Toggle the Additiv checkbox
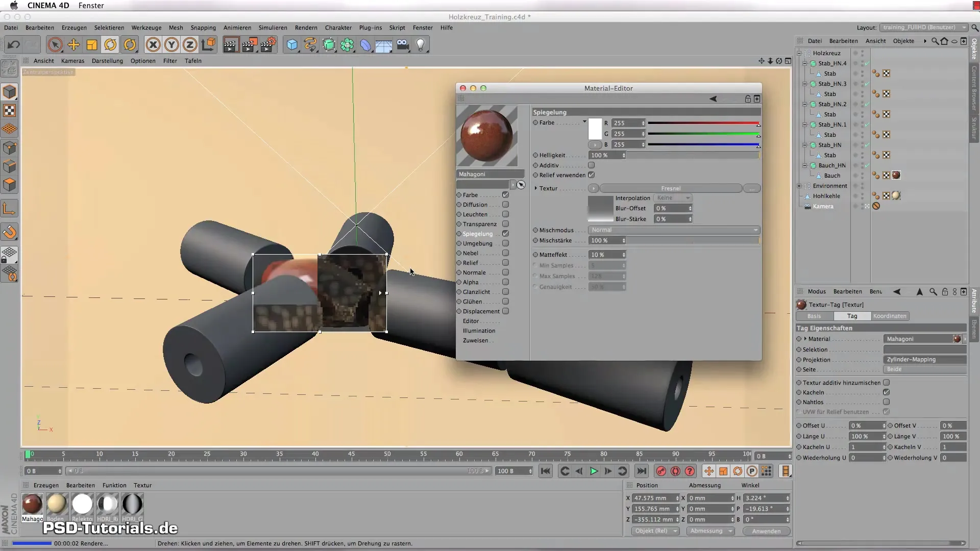This screenshot has width=980, height=551. pos(591,165)
